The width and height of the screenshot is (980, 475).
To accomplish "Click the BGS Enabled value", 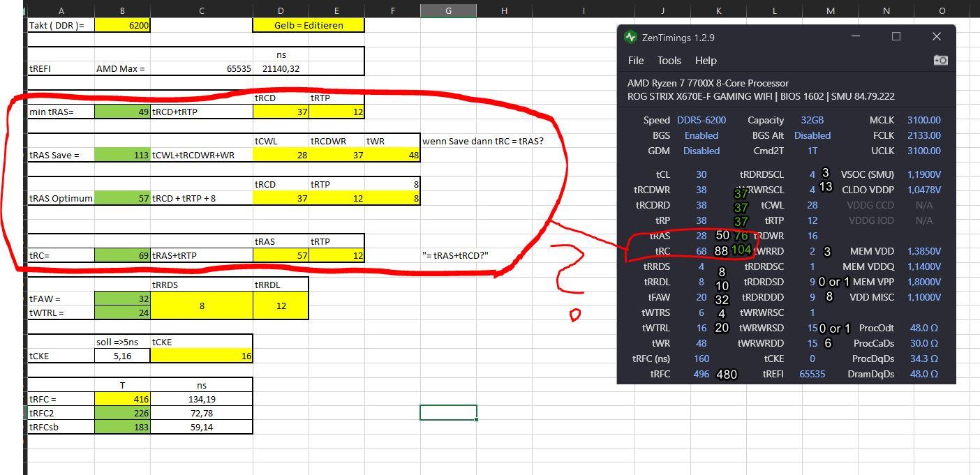I will click(x=701, y=135).
